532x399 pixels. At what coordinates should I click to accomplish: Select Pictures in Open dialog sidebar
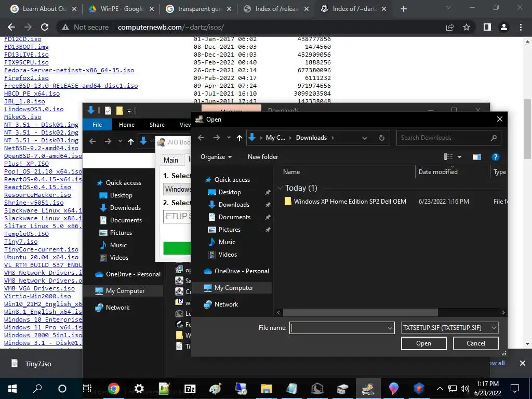pos(229,230)
